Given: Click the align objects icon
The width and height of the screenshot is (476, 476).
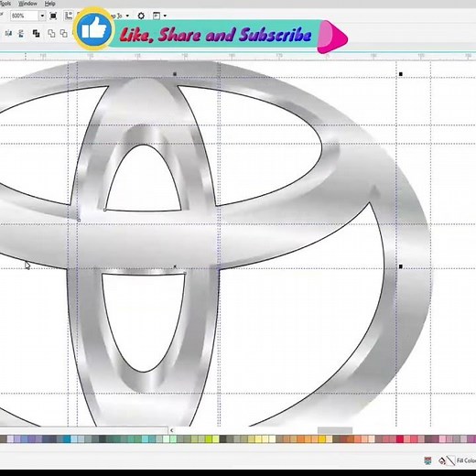Looking at the screenshot, I should 8,33.
